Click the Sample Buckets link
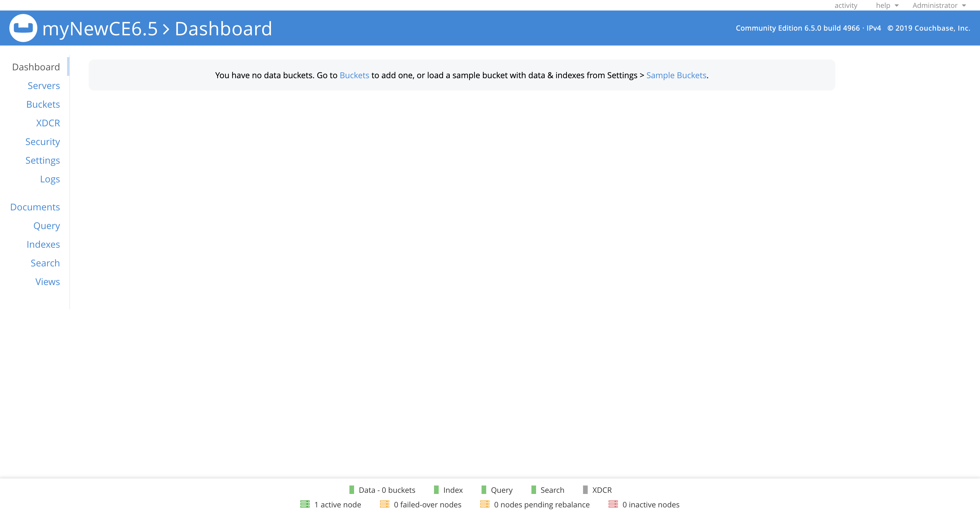The height and width of the screenshot is (517, 980). point(676,75)
